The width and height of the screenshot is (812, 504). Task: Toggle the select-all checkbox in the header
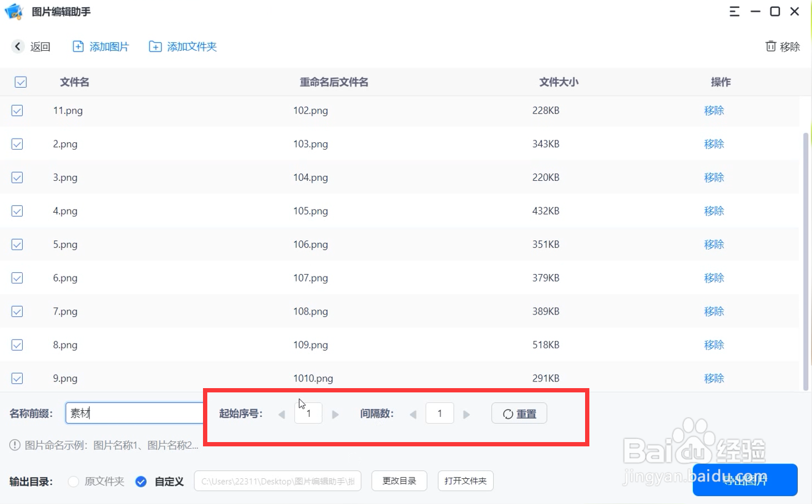(20, 82)
